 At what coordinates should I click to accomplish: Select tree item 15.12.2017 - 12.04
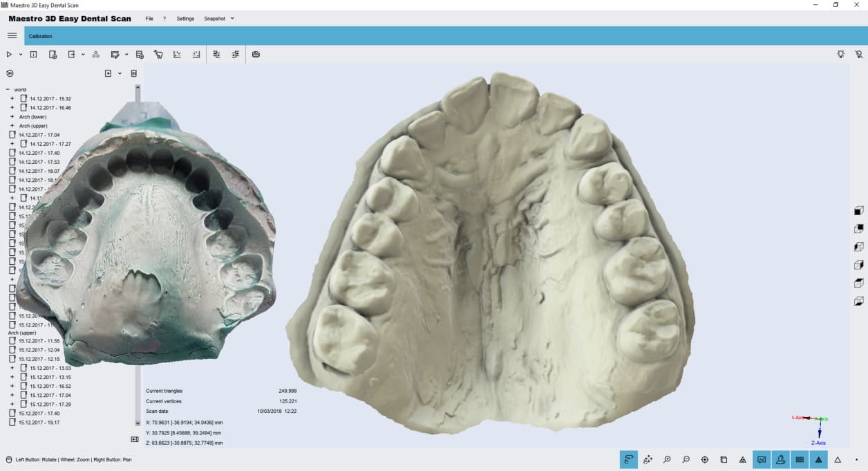[x=39, y=350]
